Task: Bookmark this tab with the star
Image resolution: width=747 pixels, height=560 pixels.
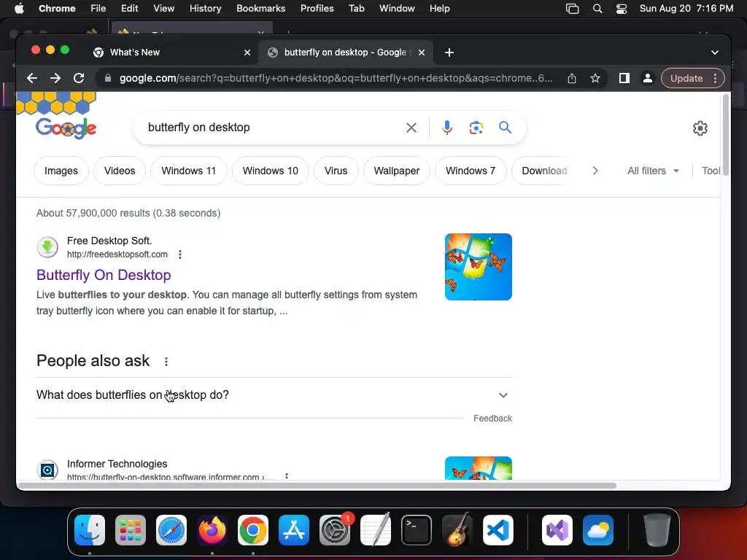Action: point(595,78)
